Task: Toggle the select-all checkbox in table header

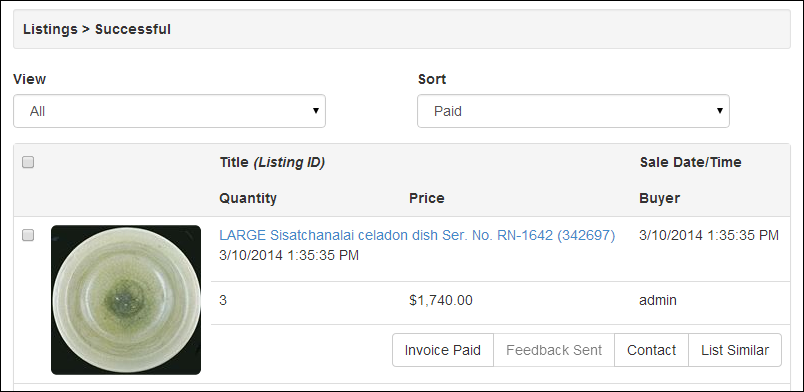Action: 28,163
